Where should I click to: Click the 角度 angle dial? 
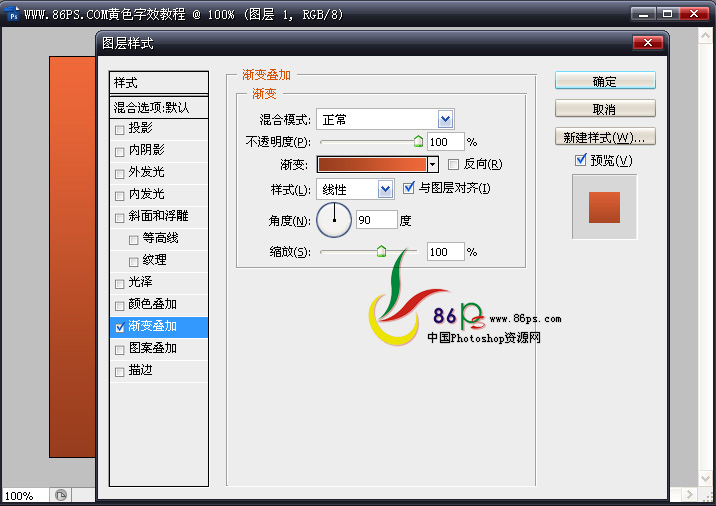click(x=334, y=220)
